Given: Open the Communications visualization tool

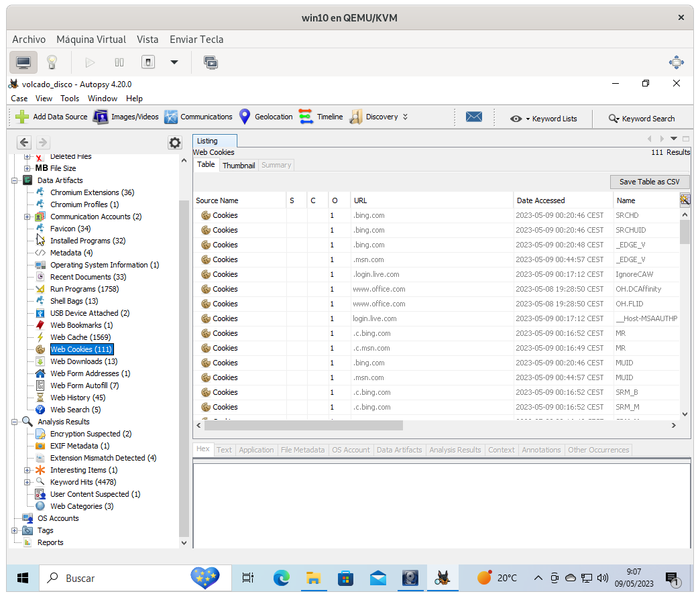Looking at the screenshot, I should (198, 117).
